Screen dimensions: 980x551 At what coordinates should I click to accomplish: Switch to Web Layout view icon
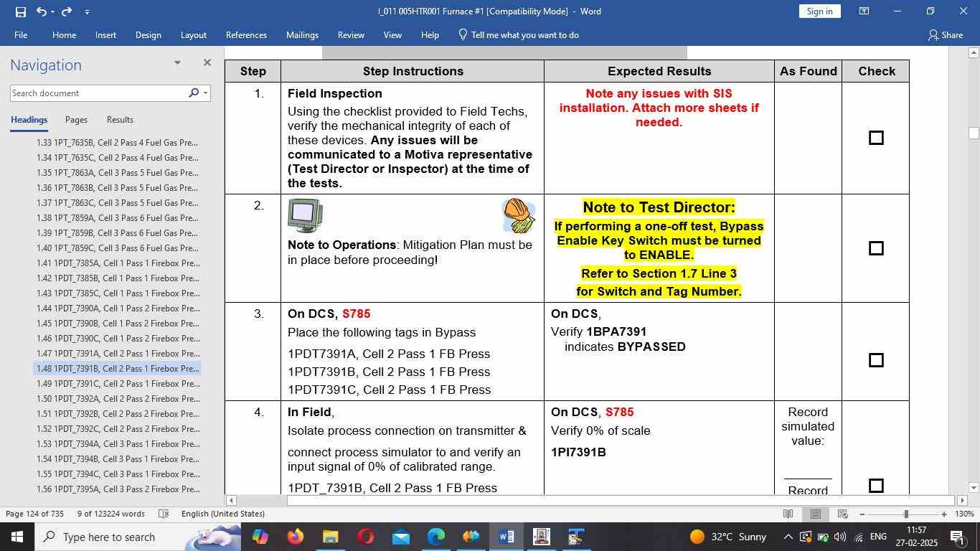point(843,514)
